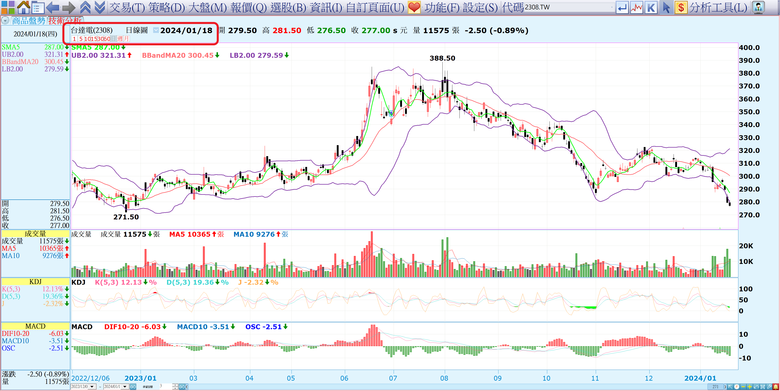Image resolution: width=780 pixels, height=391 pixels.
Task: Go to the Home house icon
Action: pos(23,7)
